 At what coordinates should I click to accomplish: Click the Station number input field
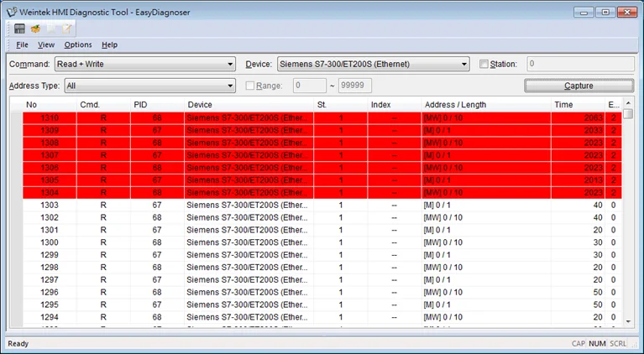pyautogui.click(x=580, y=64)
